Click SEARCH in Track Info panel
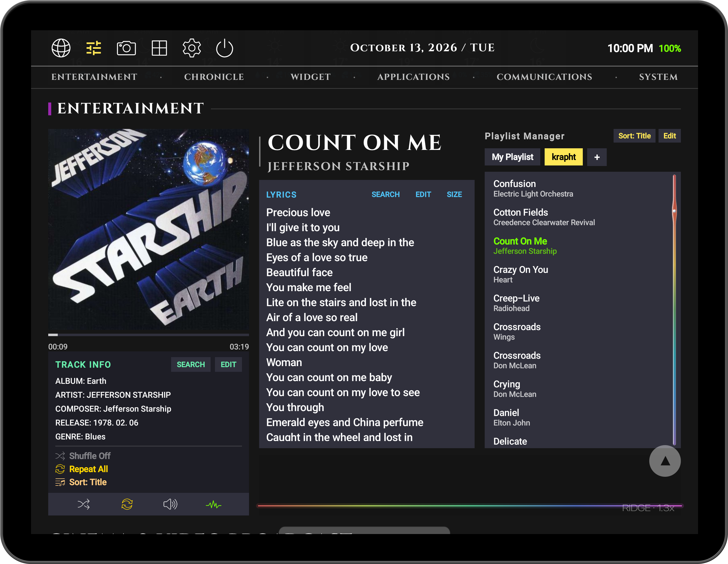 pyautogui.click(x=191, y=364)
